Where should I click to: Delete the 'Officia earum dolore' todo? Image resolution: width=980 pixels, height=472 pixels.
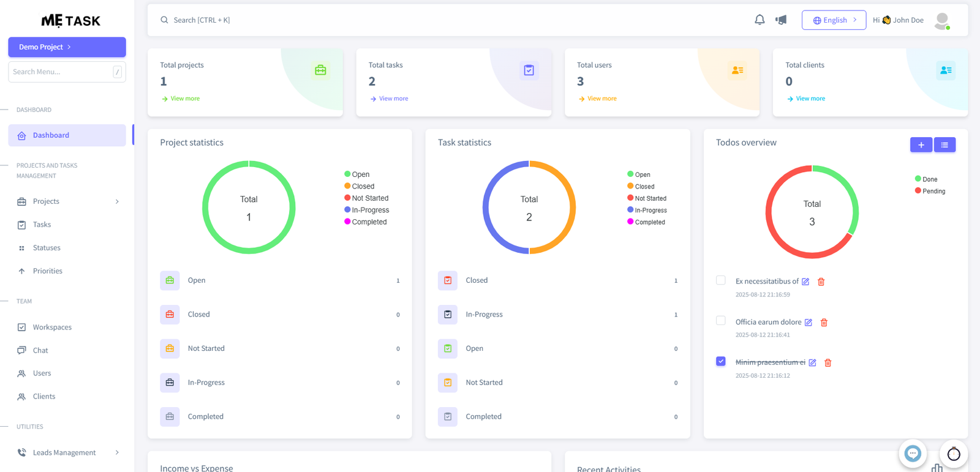(x=824, y=323)
